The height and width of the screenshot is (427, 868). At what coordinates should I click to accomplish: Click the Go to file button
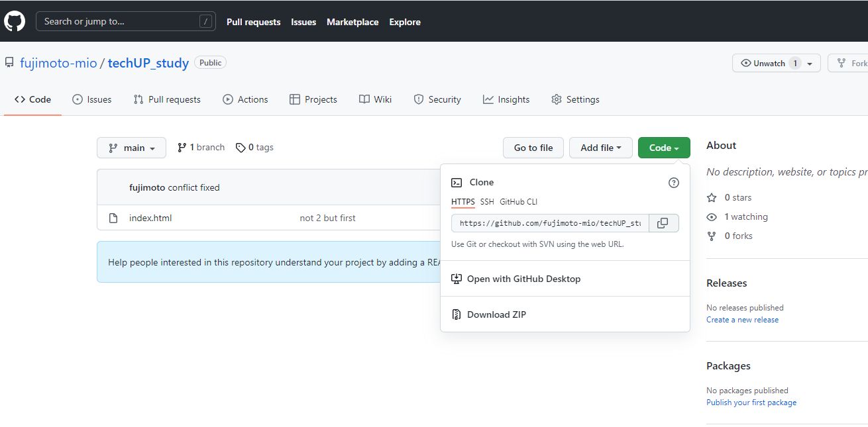(x=533, y=148)
